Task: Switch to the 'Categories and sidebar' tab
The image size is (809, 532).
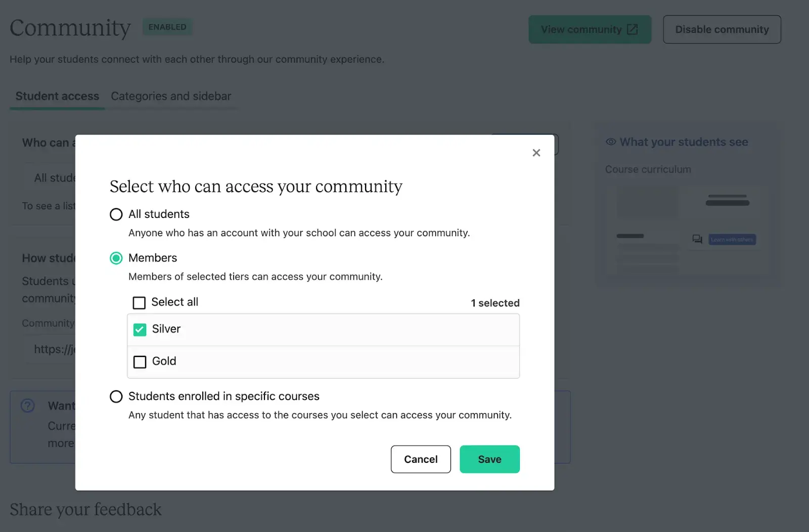Action: [x=171, y=96]
